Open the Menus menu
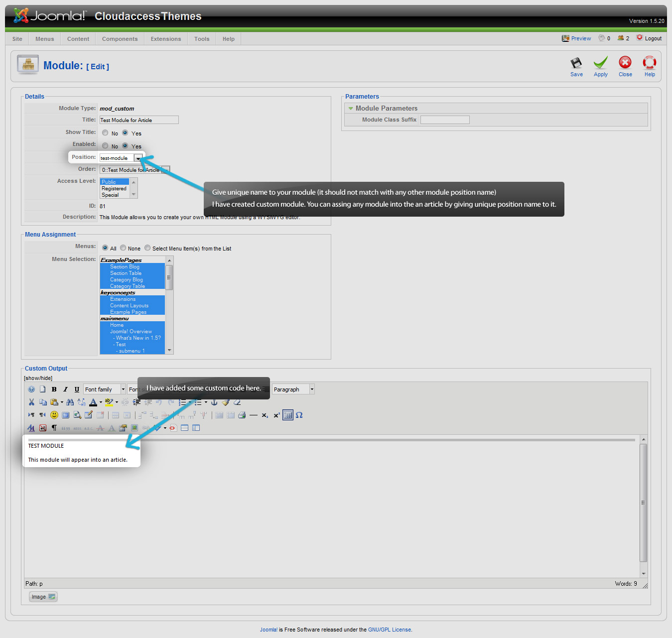The image size is (672, 638). pos(45,39)
